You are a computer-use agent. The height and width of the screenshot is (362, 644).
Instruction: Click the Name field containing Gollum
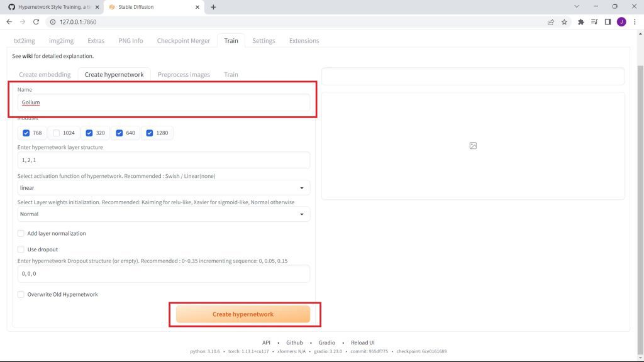point(164,102)
